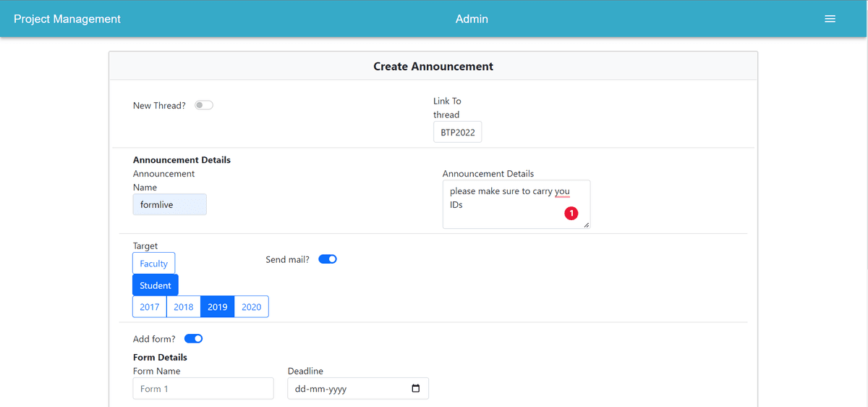This screenshot has height=407, width=868.
Task: Focus the Form Name input field
Action: pyautogui.click(x=203, y=389)
